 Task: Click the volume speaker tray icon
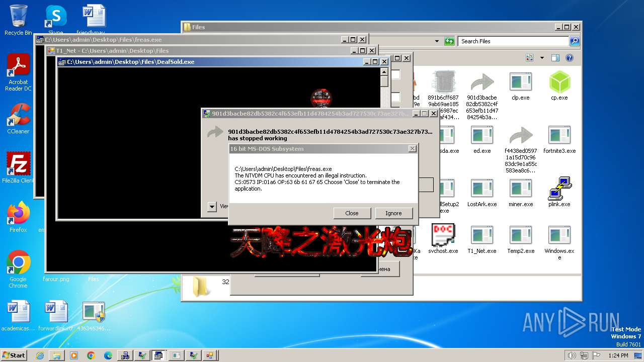coord(572,355)
